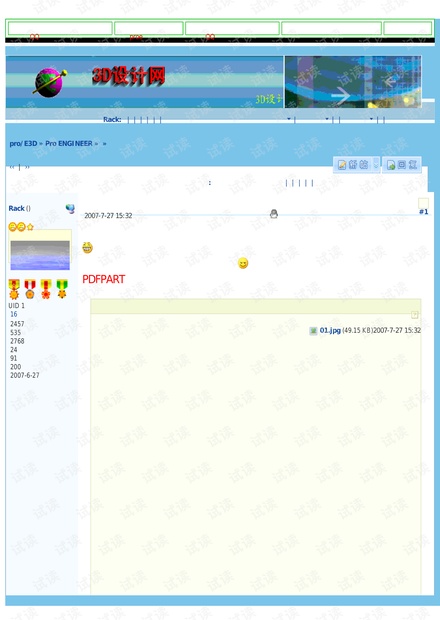
Task: Click the gold star rank icon under Rack
Action: click(30, 227)
